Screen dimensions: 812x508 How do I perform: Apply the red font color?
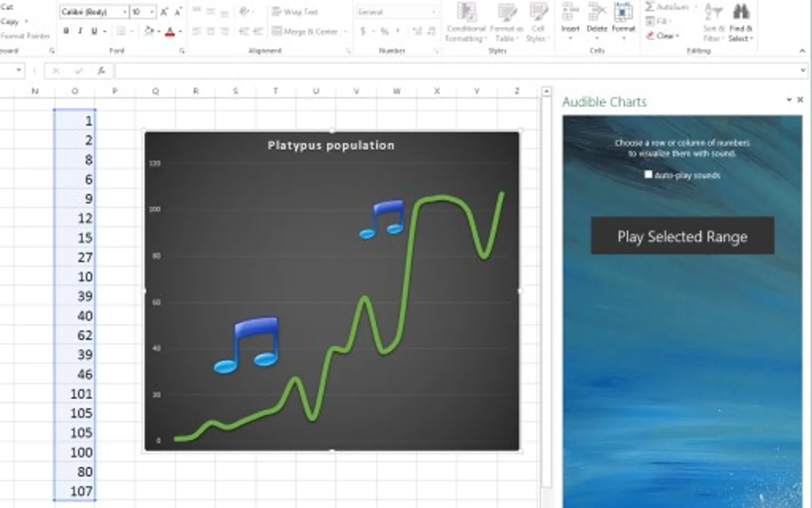[170, 32]
